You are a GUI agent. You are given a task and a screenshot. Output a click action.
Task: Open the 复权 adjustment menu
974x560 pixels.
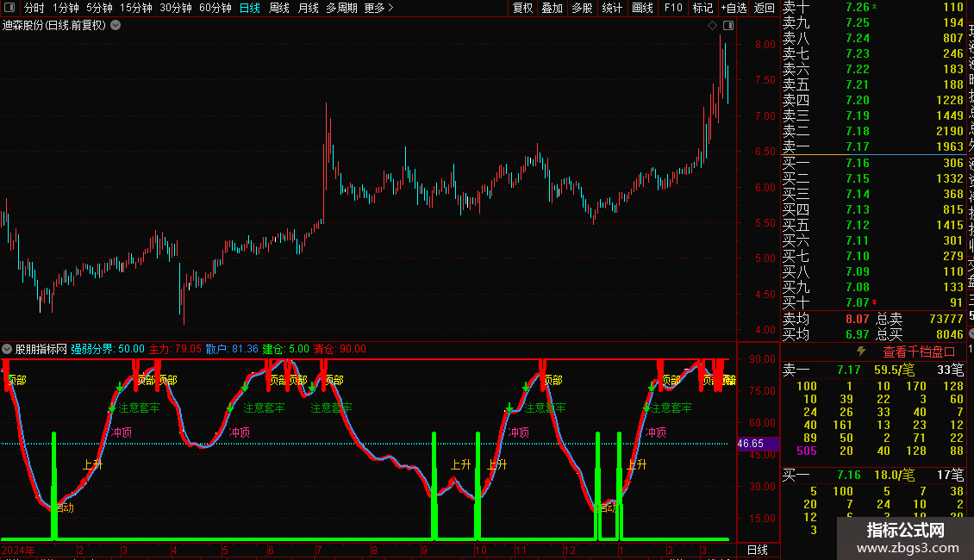[523, 8]
